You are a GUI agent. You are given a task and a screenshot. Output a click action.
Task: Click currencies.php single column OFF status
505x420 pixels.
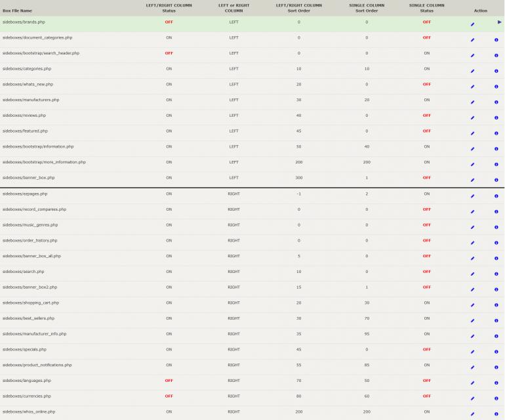(427, 396)
